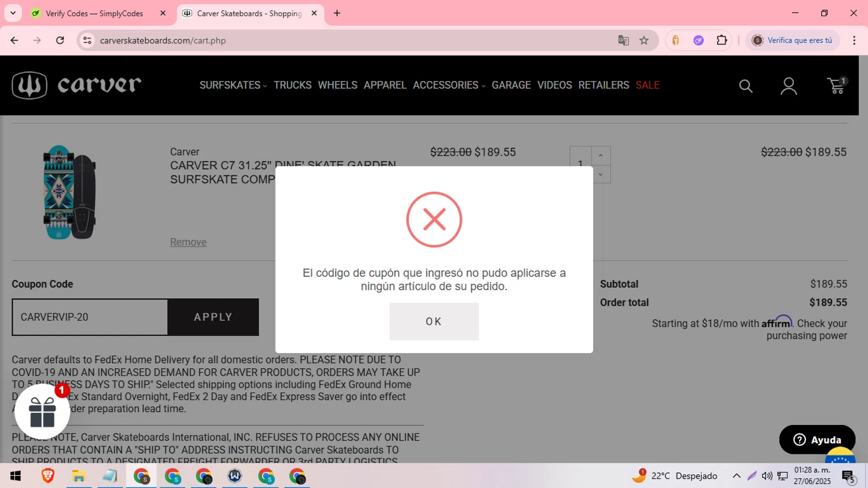Open a new browser tab

pos(337,13)
